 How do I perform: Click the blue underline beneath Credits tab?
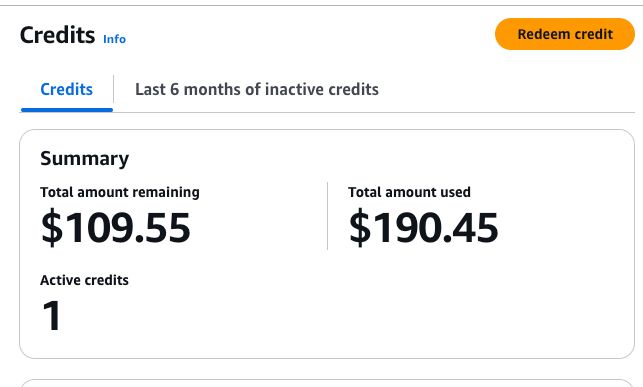coord(67,110)
